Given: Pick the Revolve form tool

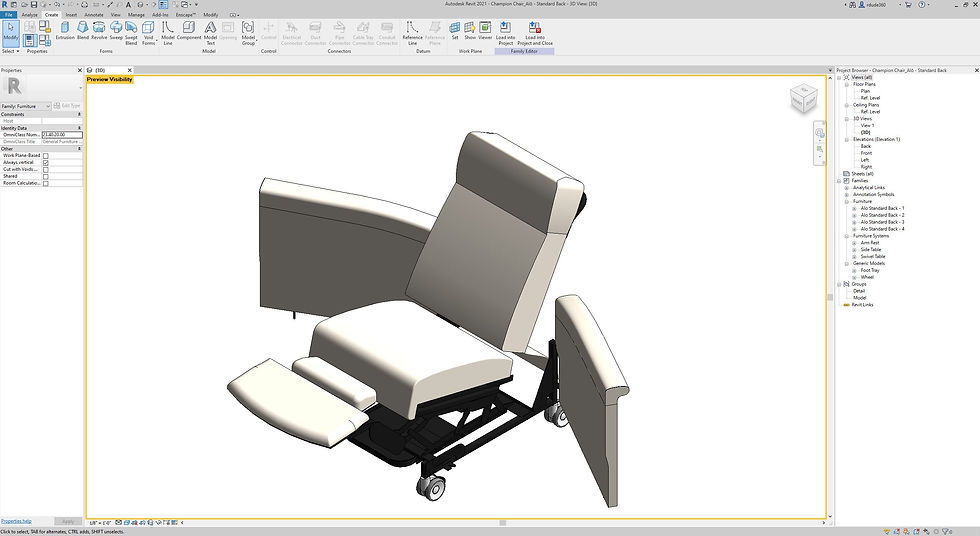Looking at the screenshot, I should (99, 31).
